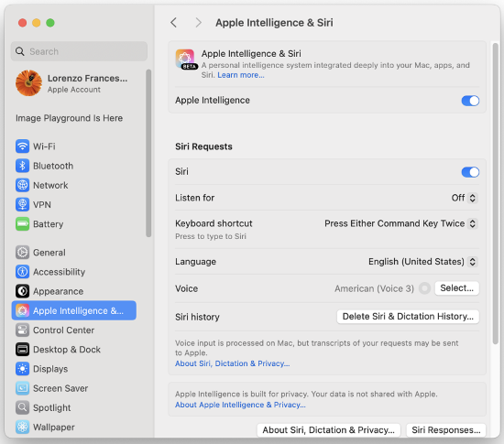Click the Screen Saver icon

coord(22,388)
